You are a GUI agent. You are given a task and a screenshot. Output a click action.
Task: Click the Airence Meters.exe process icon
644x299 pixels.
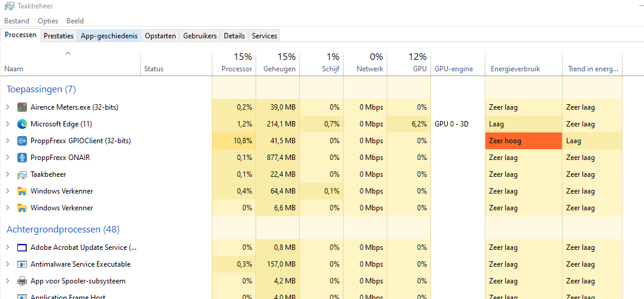[x=22, y=107]
